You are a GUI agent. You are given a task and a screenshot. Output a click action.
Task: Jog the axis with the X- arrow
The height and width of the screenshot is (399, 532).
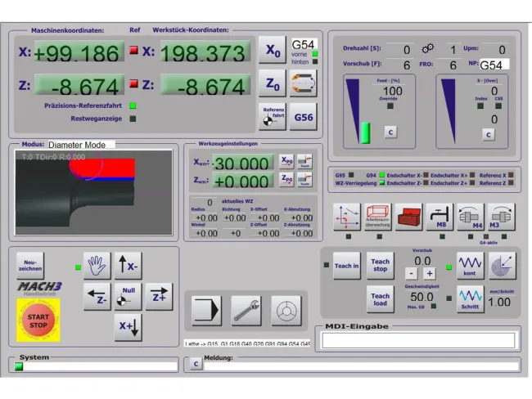point(128,267)
